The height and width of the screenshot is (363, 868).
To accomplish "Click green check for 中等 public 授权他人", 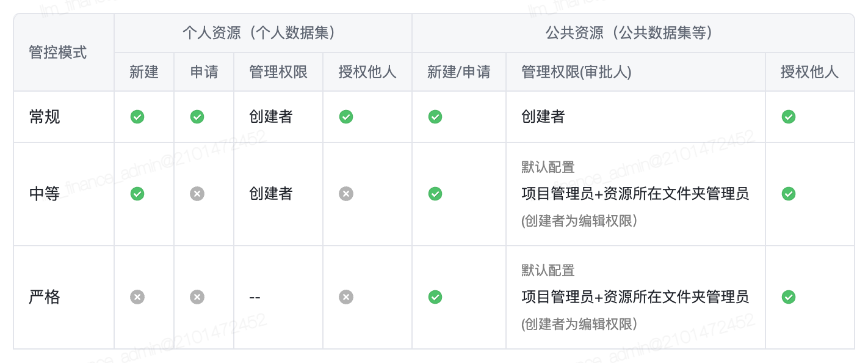I will point(789,194).
